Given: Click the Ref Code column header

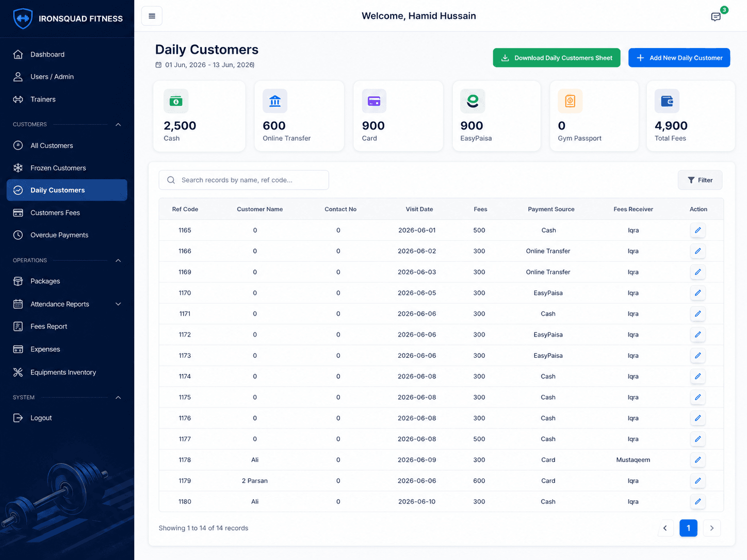Looking at the screenshot, I should point(185,209).
